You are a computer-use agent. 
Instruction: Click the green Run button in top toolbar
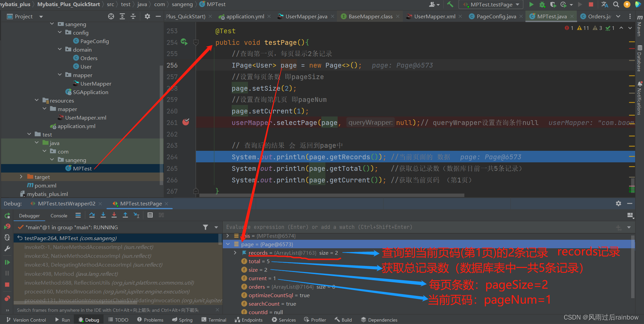[531, 4]
